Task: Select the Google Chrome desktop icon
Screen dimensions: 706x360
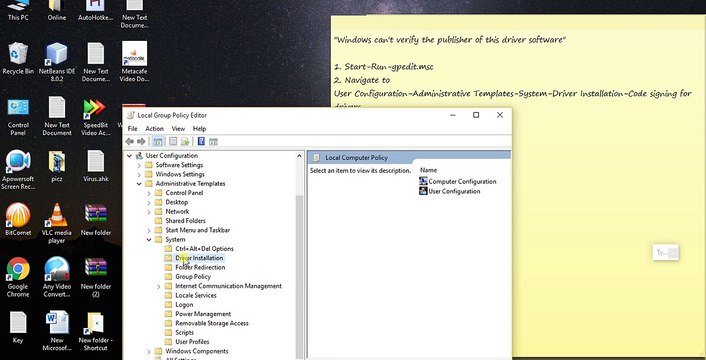Action: pyautogui.click(x=18, y=277)
